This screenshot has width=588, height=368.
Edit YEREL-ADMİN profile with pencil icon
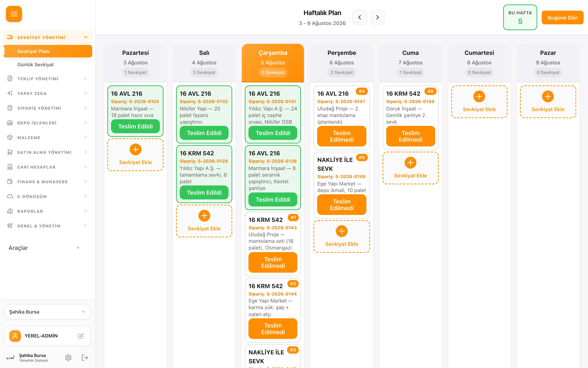pyautogui.click(x=81, y=336)
